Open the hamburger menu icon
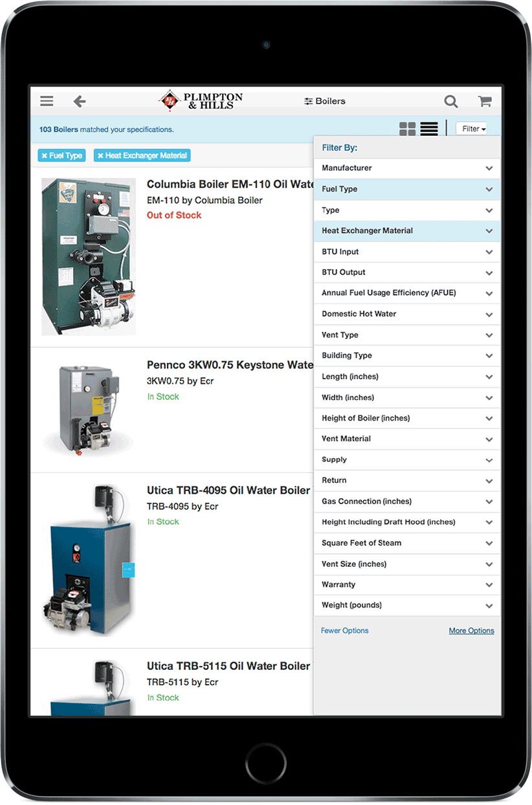 click(47, 101)
